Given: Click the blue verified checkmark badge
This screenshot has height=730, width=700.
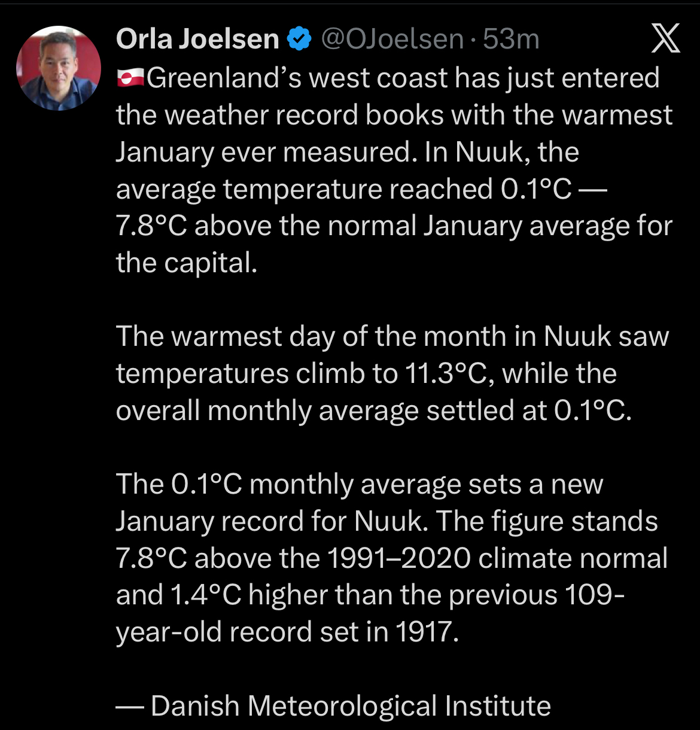Looking at the screenshot, I should (x=299, y=39).
